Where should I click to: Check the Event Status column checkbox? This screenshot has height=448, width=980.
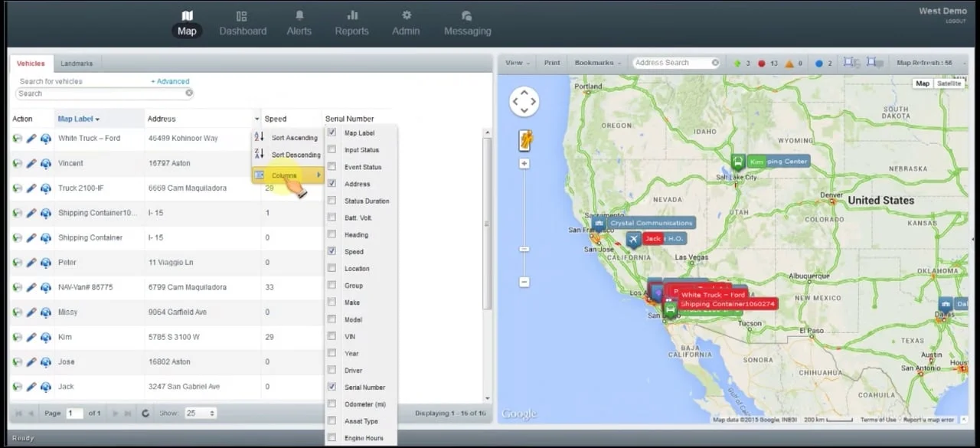[x=332, y=166]
